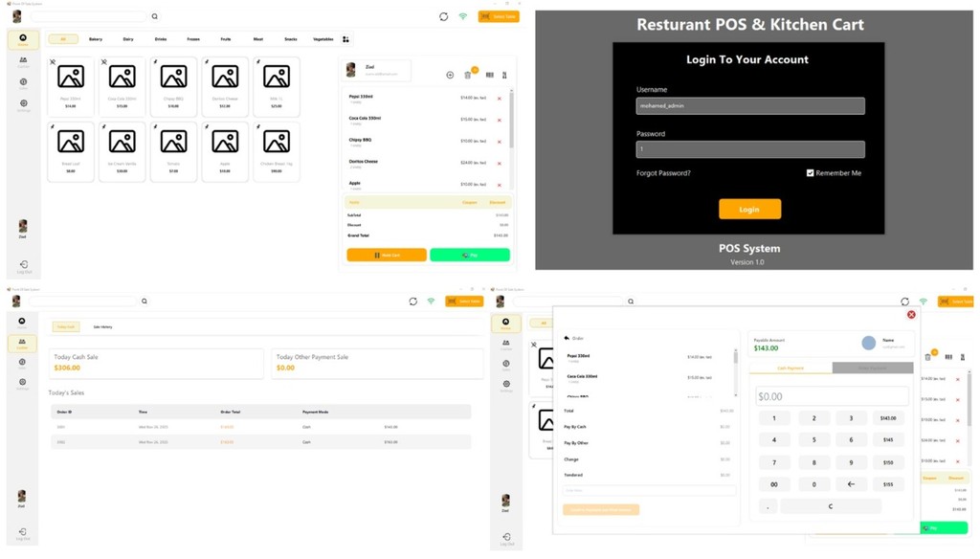The width and height of the screenshot is (980, 559).
Task: Select the Drinks category tab
Action: 161,39
